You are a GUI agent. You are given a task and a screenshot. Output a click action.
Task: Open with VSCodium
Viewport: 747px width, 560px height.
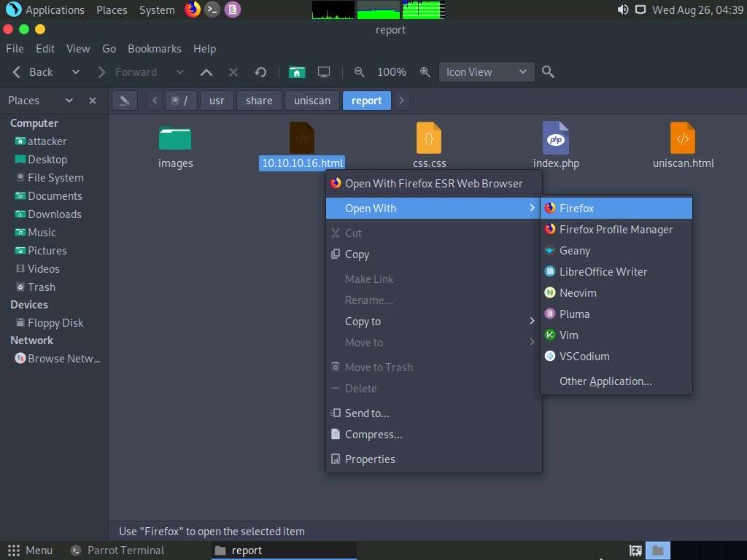tap(616, 356)
